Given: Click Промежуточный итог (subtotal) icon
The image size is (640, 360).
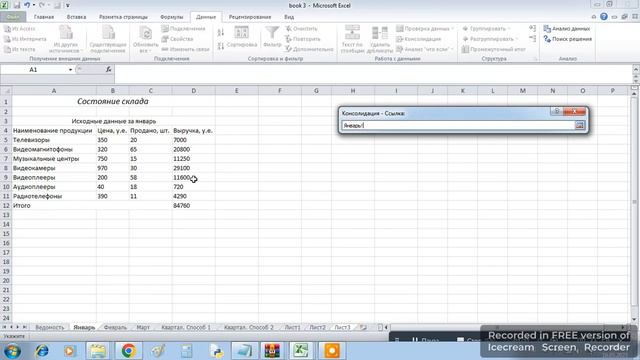Looking at the screenshot, I should coord(465,49).
